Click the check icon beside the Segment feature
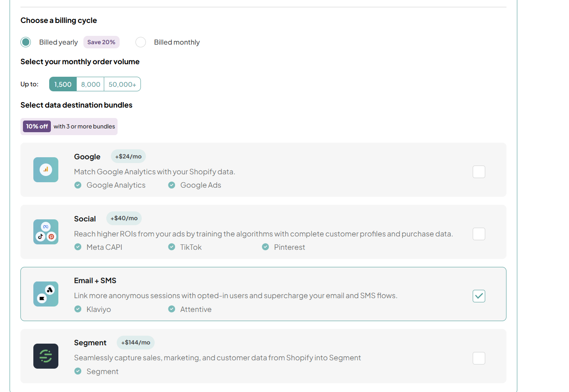The height and width of the screenshot is (392, 569). point(78,371)
